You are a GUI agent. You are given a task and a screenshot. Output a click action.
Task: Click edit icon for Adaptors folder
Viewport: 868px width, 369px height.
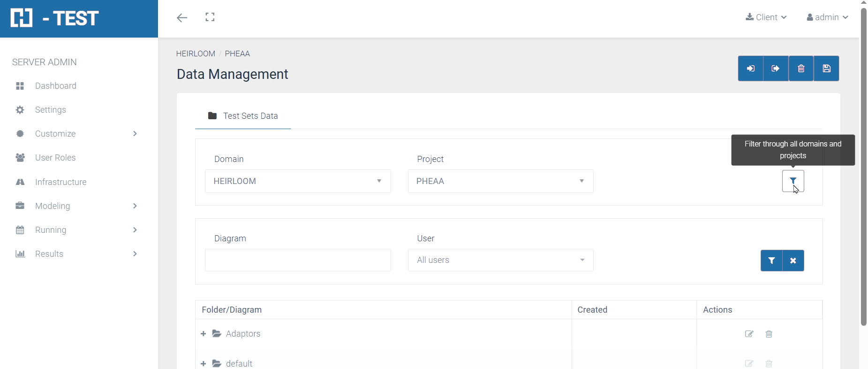(749, 334)
